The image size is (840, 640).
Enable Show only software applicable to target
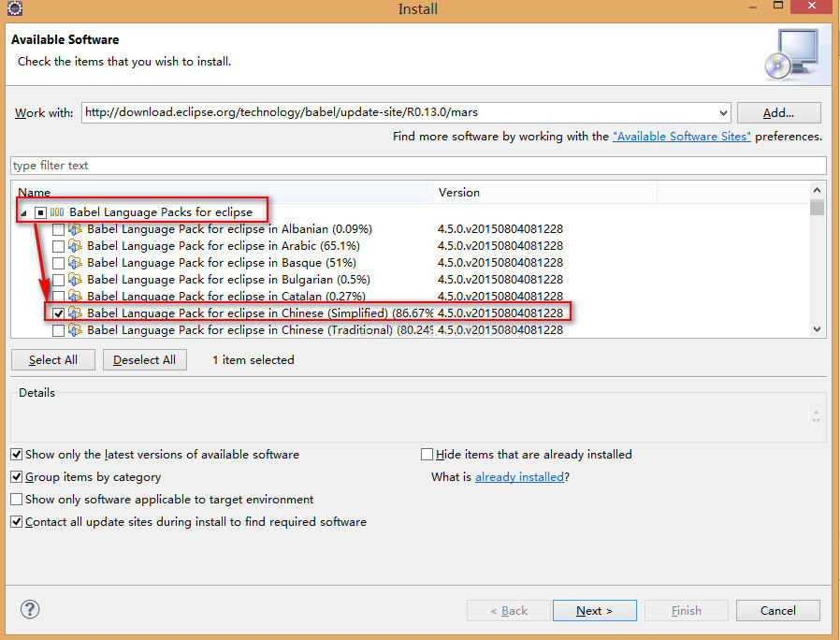pyautogui.click(x=17, y=500)
